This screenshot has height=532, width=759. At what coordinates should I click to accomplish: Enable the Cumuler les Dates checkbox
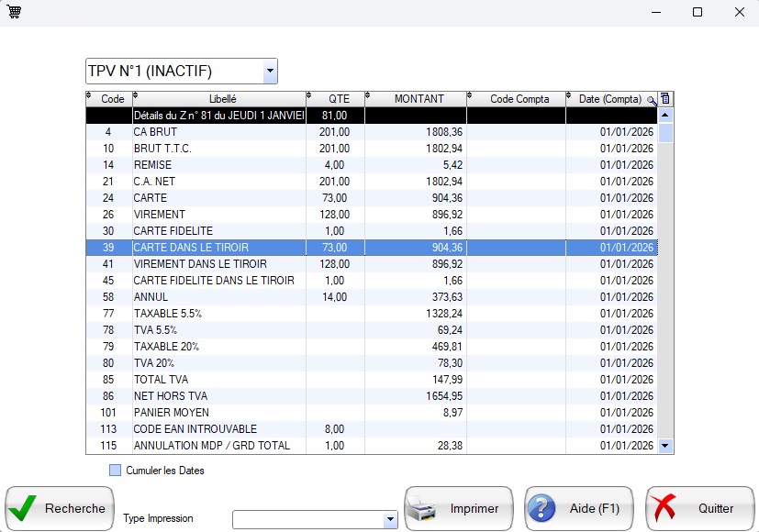116,471
